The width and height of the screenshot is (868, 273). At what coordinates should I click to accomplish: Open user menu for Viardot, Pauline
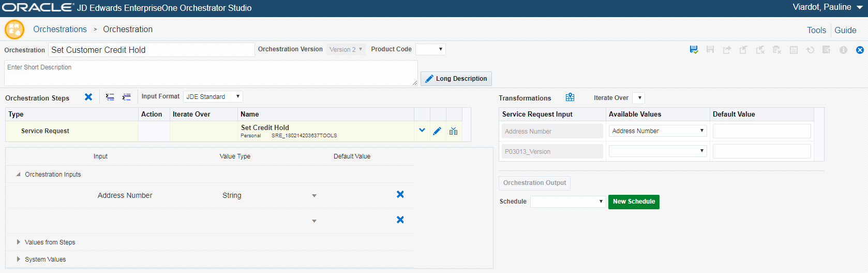[827, 7]
